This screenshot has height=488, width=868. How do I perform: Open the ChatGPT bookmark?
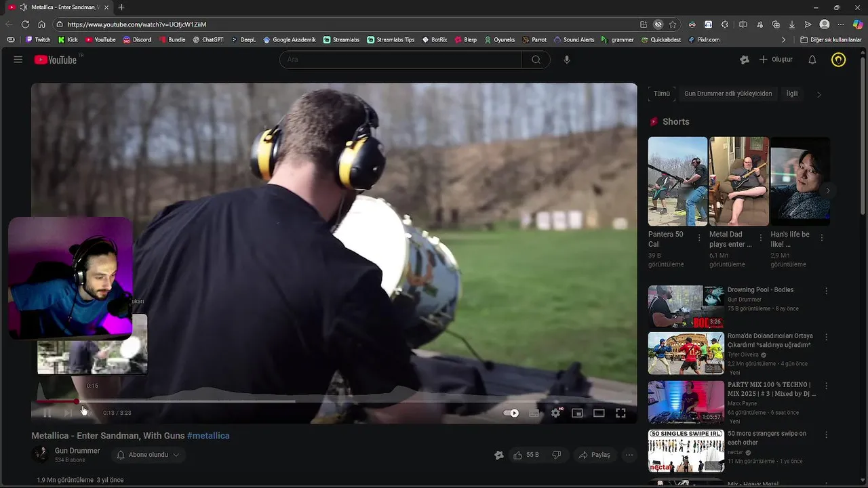click(x=208, y=40)
